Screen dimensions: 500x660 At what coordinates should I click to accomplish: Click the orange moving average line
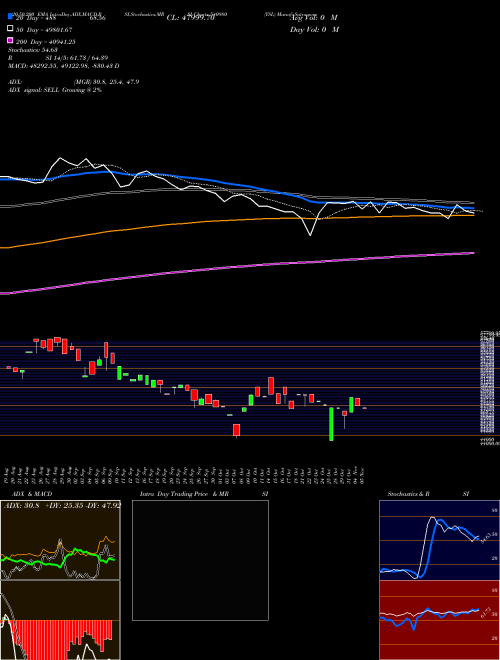click(237, 219)
